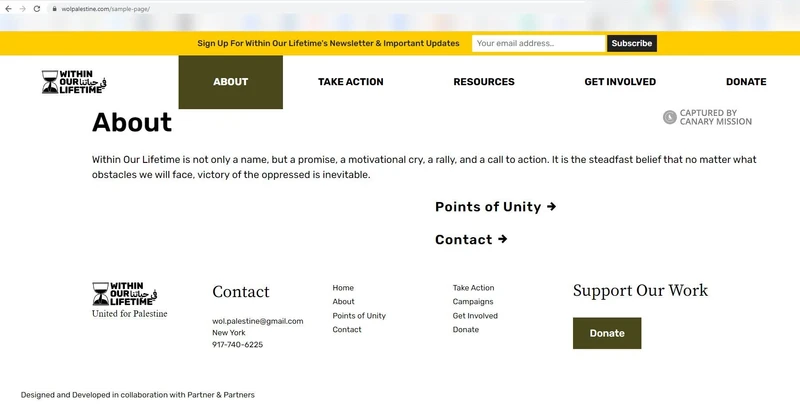Click the footer Within Our Lifetime logo
Screen dimensions: 800x408
[125, 294]
